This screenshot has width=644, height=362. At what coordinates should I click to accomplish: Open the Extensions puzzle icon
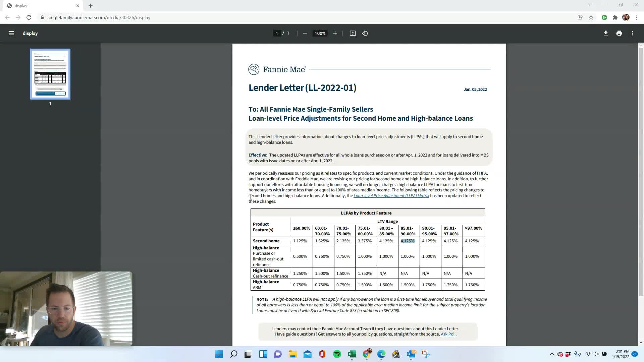(x=615, y=17)
